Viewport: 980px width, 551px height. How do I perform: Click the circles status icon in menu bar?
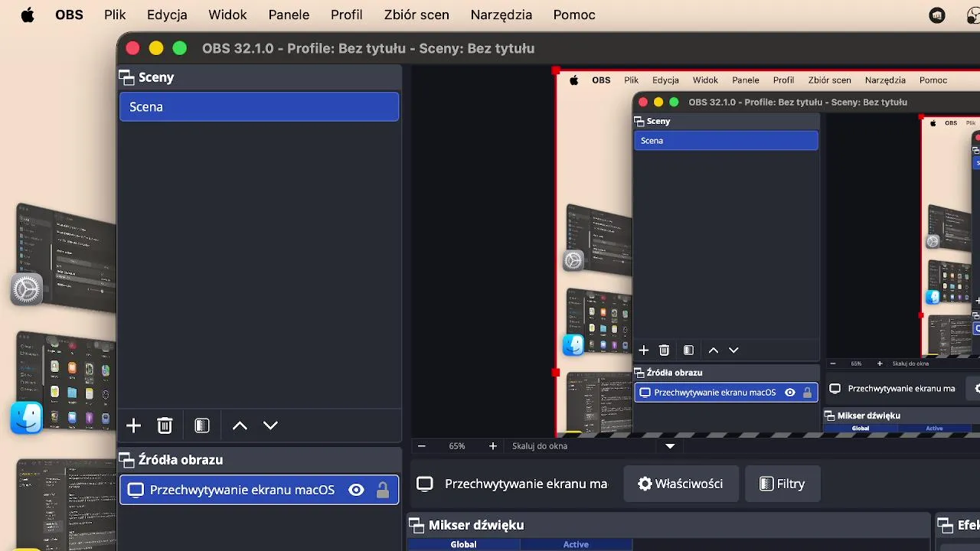tap(973, 15)
